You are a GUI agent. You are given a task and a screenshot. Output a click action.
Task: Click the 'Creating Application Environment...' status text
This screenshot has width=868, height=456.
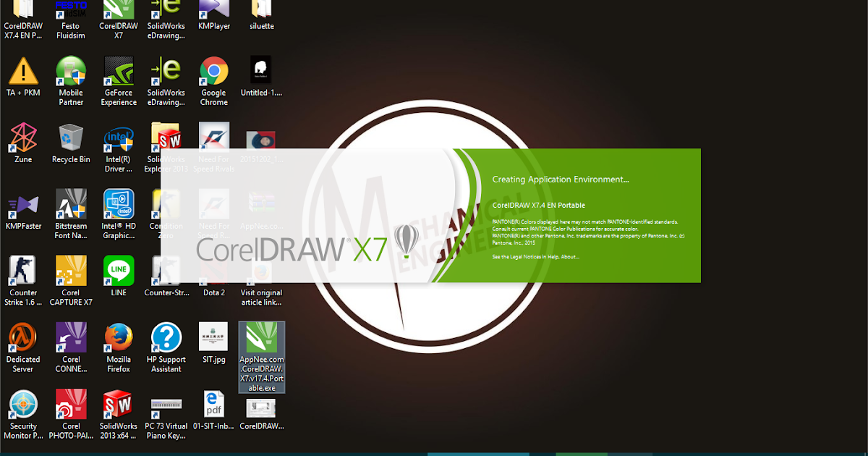(561, 179)
